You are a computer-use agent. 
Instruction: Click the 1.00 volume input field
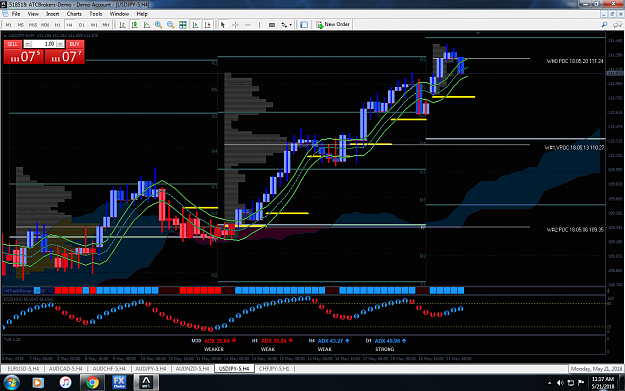[44, 44]
